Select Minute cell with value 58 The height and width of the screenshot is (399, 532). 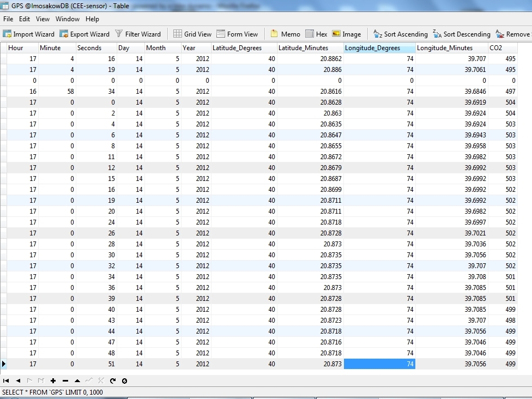coord(57,91)
